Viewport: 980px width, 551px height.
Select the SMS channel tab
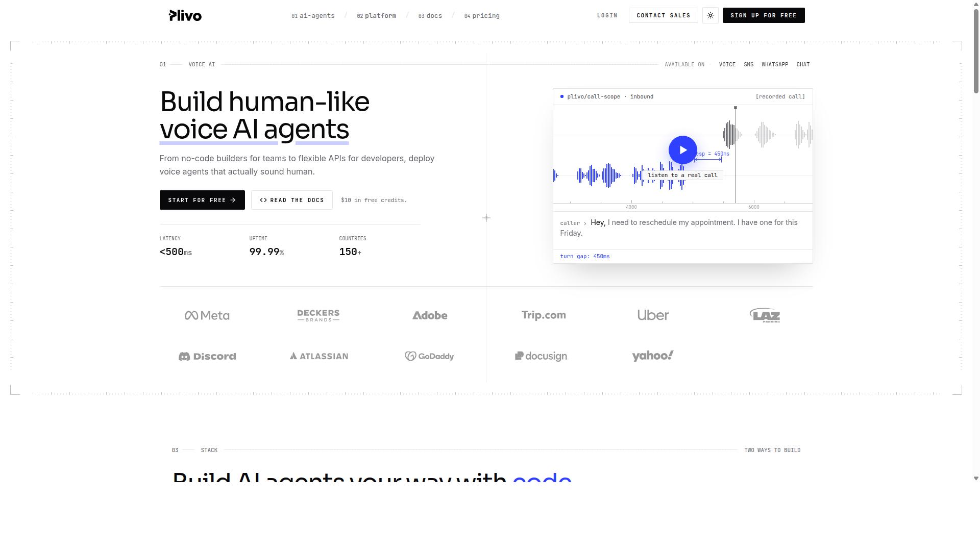(x=749, y=64)
